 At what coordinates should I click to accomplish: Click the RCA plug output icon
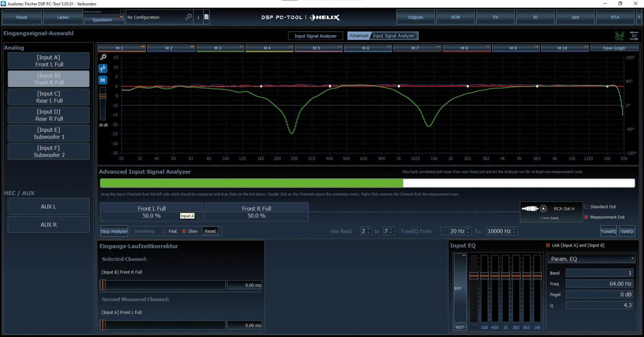click(x=535, y=209)
